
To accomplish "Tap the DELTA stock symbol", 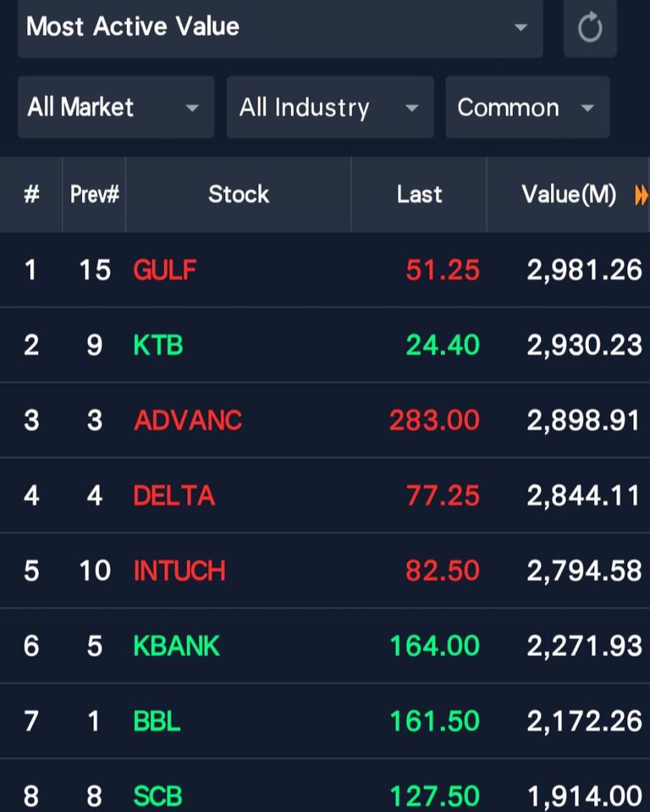I will pyautogui.click(x=174, y=496).
